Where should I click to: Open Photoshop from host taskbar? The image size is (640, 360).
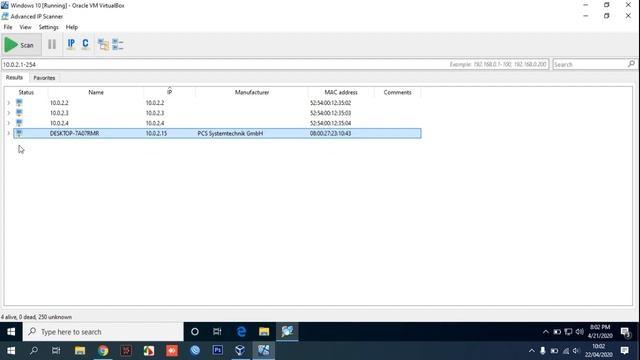point(218,351)
